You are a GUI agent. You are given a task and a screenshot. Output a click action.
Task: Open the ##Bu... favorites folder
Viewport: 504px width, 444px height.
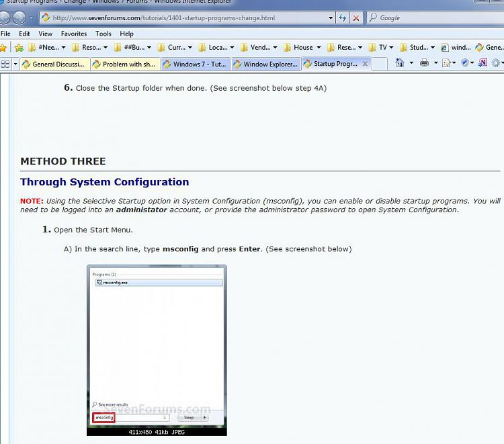tap(133, 48)
